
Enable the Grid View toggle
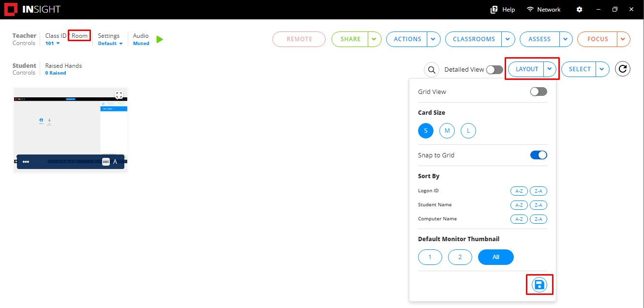click(x=538, y=92)
